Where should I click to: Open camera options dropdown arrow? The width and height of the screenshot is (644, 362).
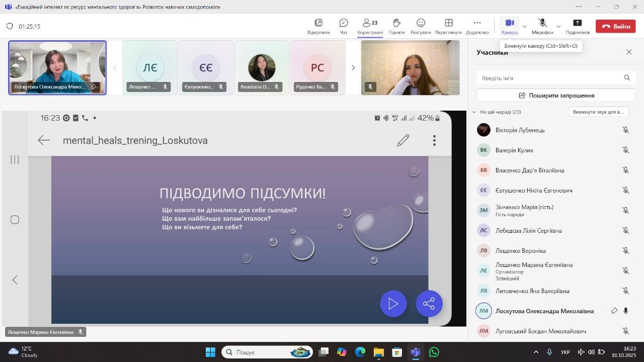pyautogui.click(x=525, y=26)
